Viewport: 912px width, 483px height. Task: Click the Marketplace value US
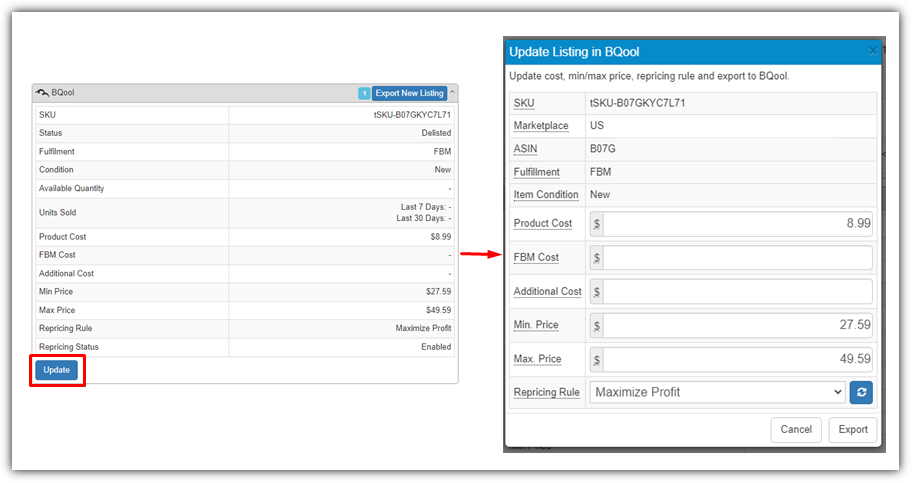[x=597, y=126]
